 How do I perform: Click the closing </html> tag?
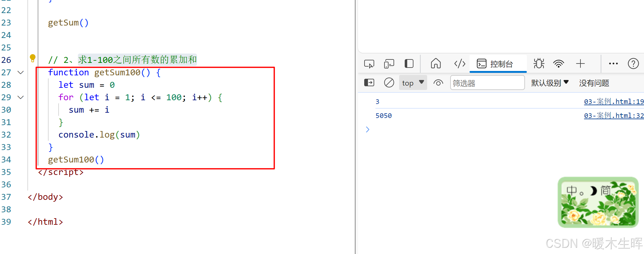(45, 222)
